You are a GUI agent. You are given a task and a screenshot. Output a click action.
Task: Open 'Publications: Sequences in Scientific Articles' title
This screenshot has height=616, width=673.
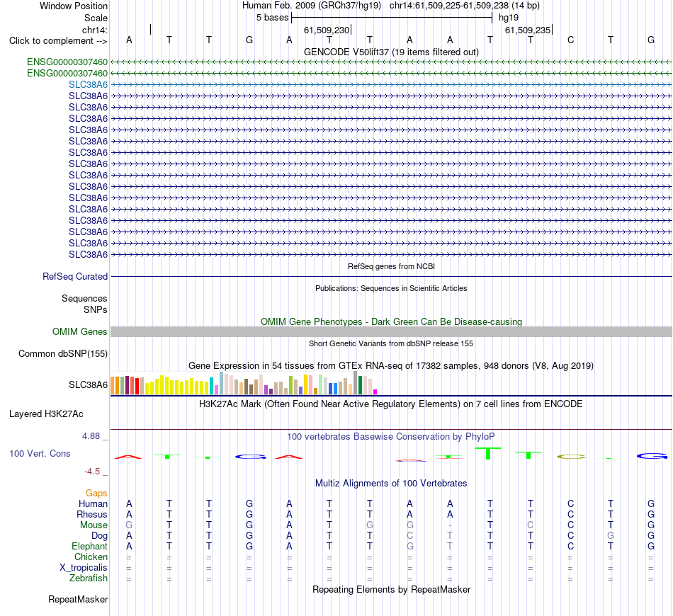click(391, 288)
